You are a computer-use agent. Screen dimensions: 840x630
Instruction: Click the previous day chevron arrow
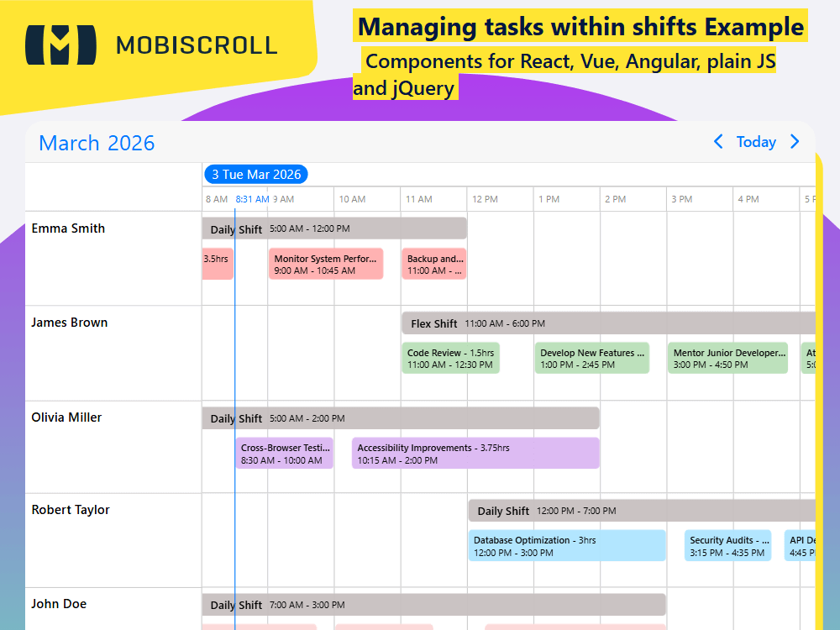coord(718,142)
